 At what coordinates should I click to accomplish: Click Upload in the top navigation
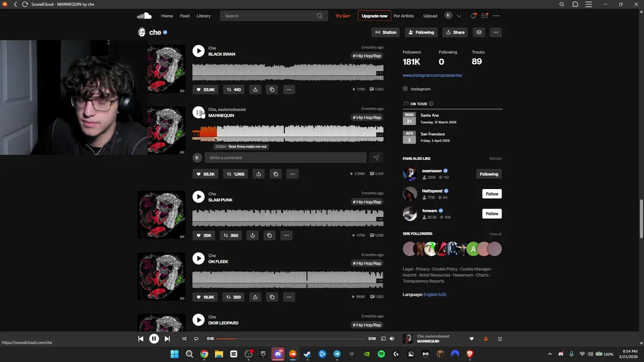pyautogui.click(x=430, y=16)
